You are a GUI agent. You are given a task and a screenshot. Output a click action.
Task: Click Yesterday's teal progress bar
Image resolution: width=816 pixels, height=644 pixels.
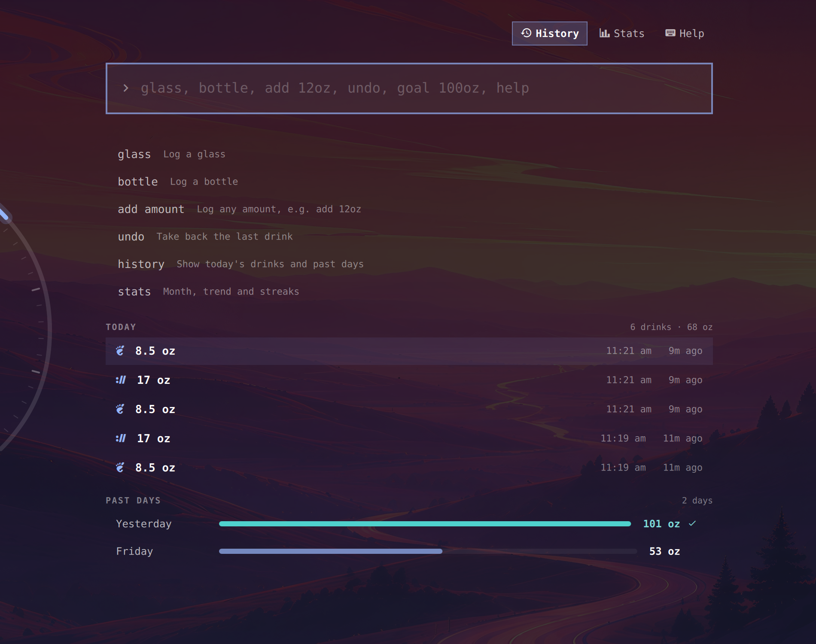pyautogui.click(x=425, y=524)
